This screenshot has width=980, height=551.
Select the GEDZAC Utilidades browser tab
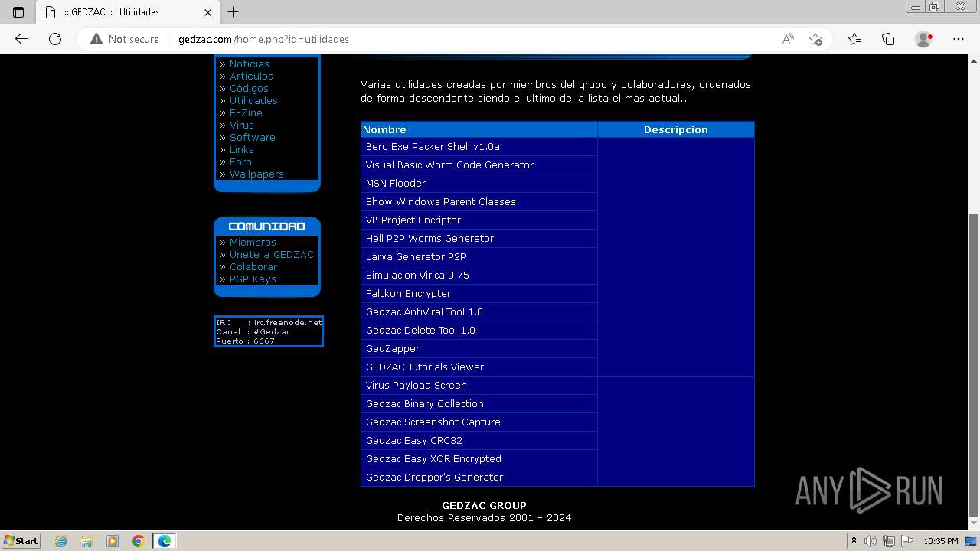tap(126, 12)
